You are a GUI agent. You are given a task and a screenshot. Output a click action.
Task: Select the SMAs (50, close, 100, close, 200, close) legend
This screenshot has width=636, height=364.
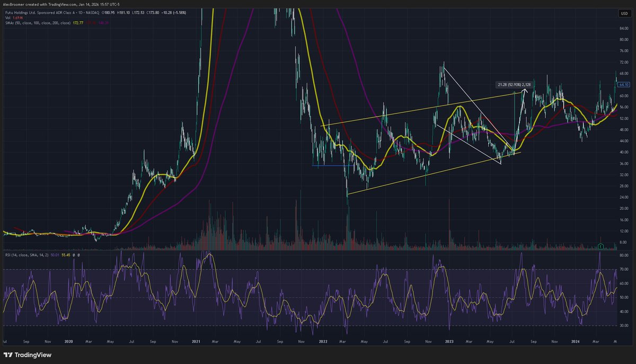click(38, 23)
